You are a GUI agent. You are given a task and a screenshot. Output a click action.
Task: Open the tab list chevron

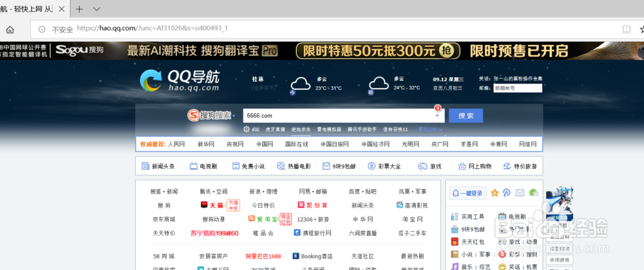click(97, 9)
